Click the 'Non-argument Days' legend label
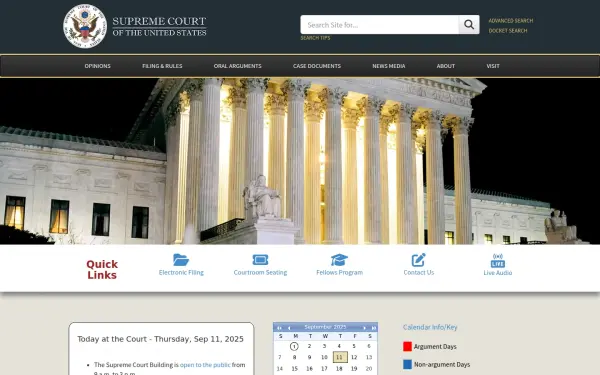Viewport: 600px width, 375px height. pyautogui.click(x=442, y=365)
